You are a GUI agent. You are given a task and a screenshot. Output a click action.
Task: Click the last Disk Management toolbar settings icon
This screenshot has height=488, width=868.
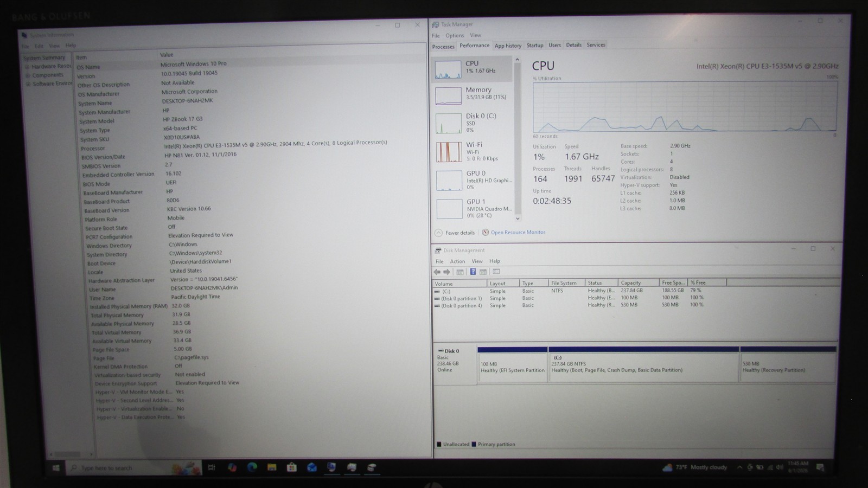tap(496, 272)
